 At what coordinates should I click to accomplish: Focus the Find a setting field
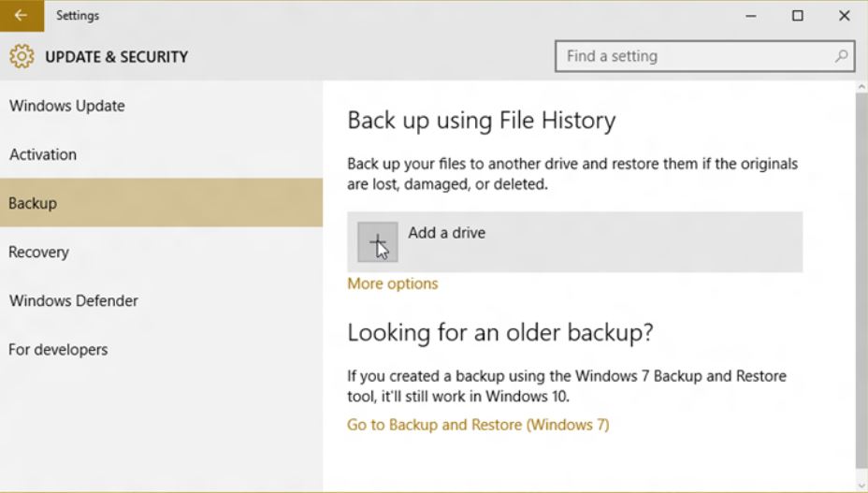(x=704, y=56)
